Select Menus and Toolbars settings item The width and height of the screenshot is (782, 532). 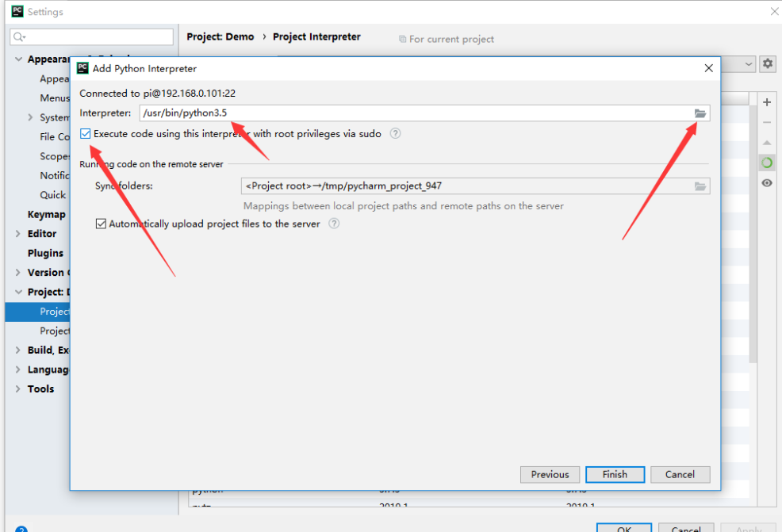(x=55, y=98)
